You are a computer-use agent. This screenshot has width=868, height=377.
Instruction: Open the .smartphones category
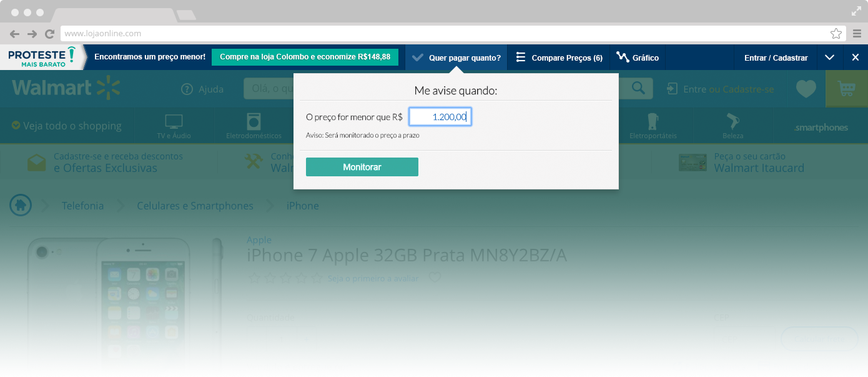click(x=821, y=128)
